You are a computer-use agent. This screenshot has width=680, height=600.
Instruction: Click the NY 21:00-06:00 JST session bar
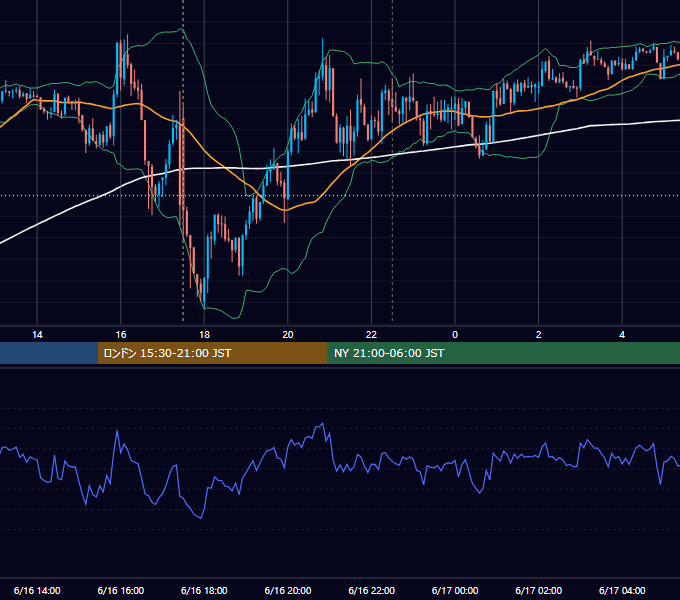[503, 353]
